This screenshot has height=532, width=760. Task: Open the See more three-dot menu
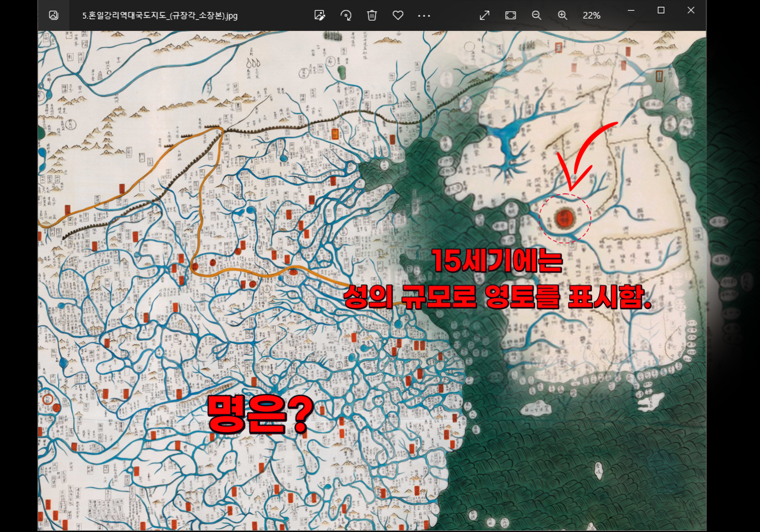[x=424, y=16]
